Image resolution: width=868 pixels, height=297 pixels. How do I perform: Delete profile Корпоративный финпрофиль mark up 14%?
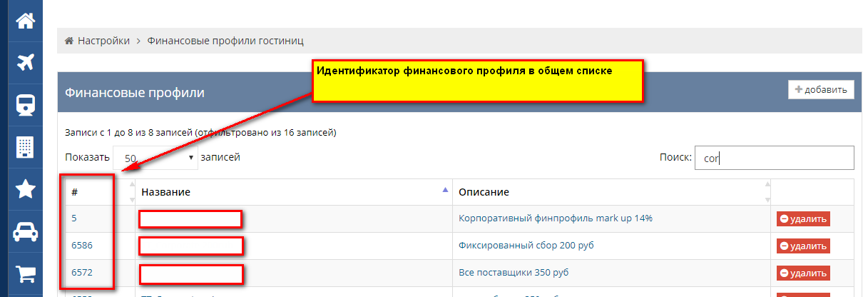pyautogui.click(x=803, y=219)
